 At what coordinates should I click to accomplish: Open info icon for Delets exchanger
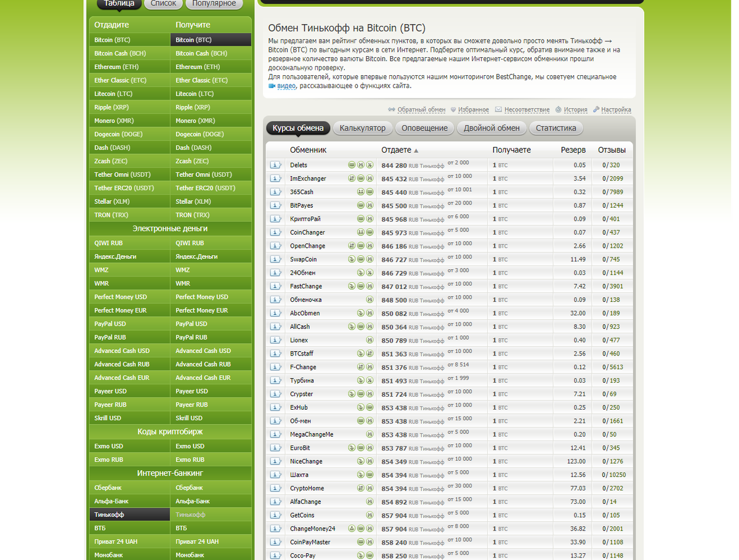click(276, 165)
